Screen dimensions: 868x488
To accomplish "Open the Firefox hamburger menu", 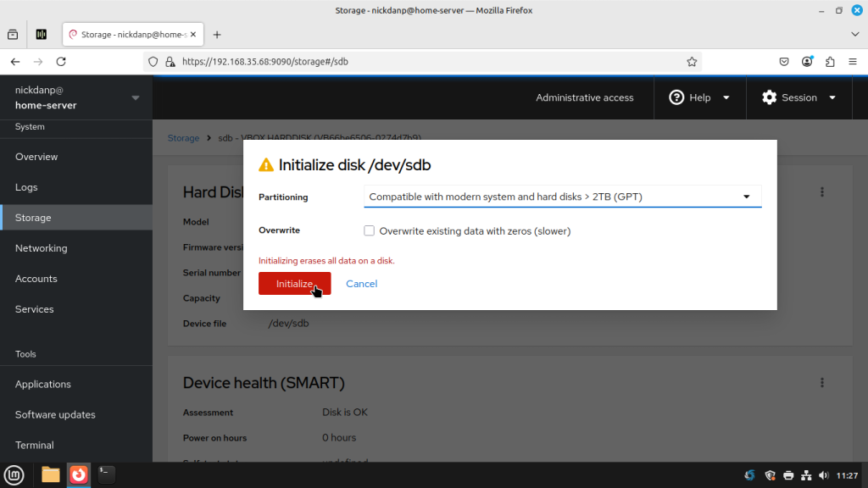I will point(852,62).
